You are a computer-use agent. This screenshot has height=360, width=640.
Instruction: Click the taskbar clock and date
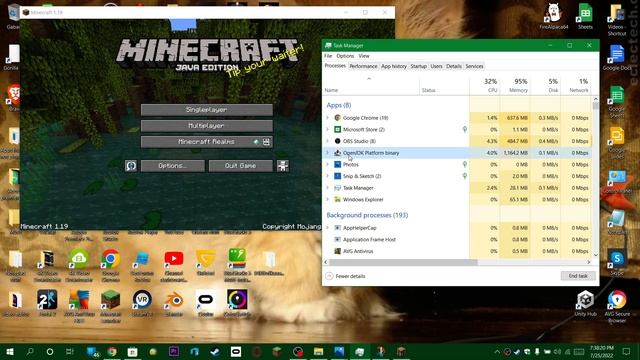tap(602, 351)
